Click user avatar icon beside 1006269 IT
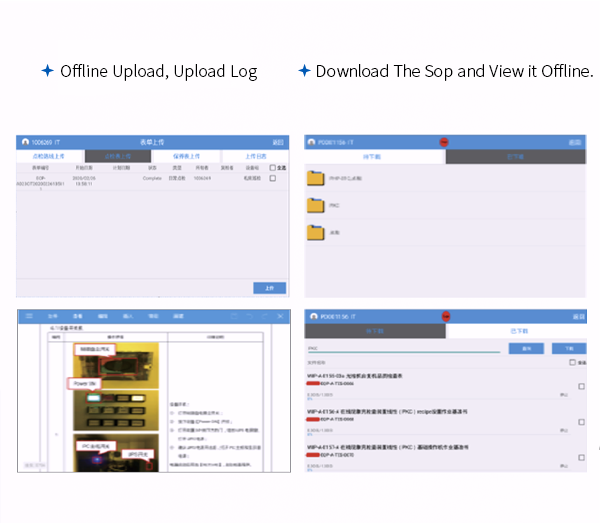The height and width of the screenshot is (523, 600). click(25, 143)
